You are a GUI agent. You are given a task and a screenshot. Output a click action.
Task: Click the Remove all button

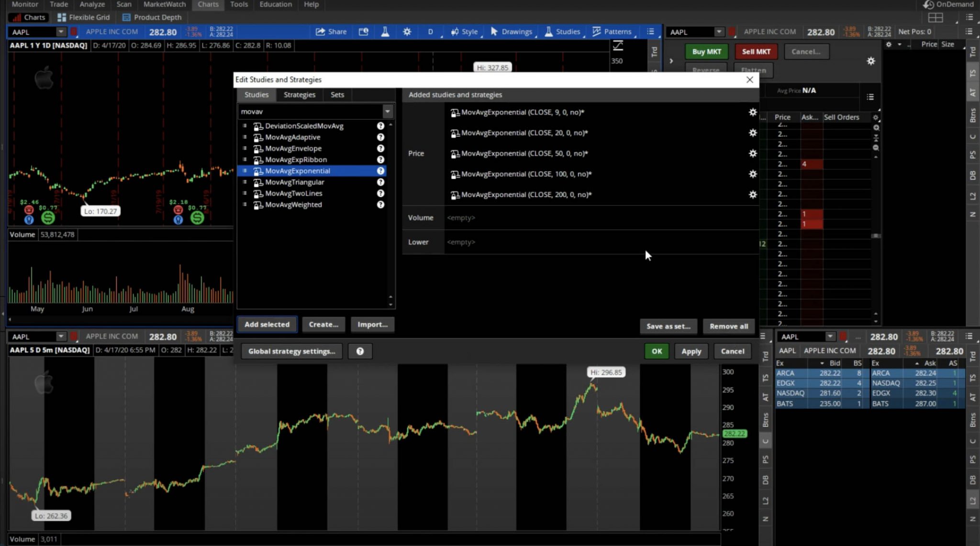point(729,327)
